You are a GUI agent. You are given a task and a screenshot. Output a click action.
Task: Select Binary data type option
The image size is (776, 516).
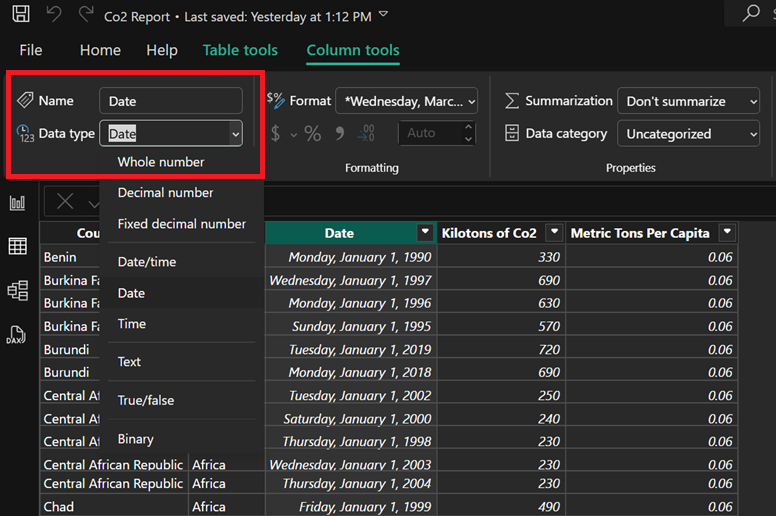coord(136,439)
